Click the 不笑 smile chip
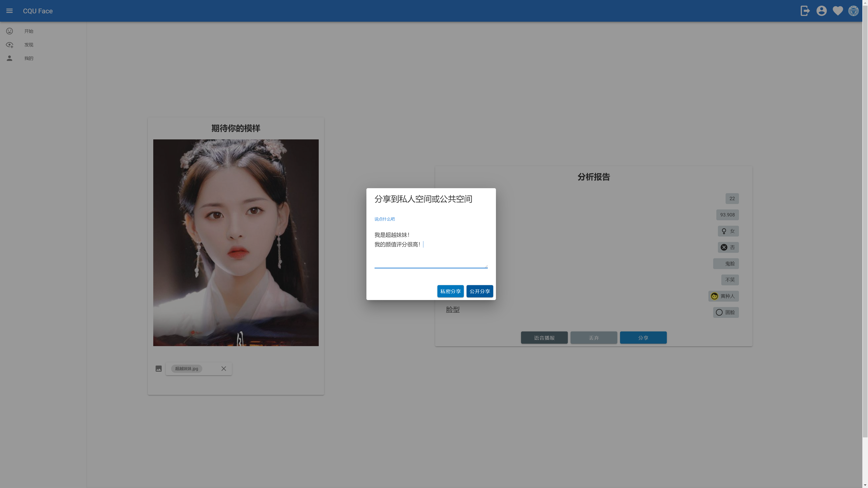This screenshot has height=488, width=868. (730, 279)
